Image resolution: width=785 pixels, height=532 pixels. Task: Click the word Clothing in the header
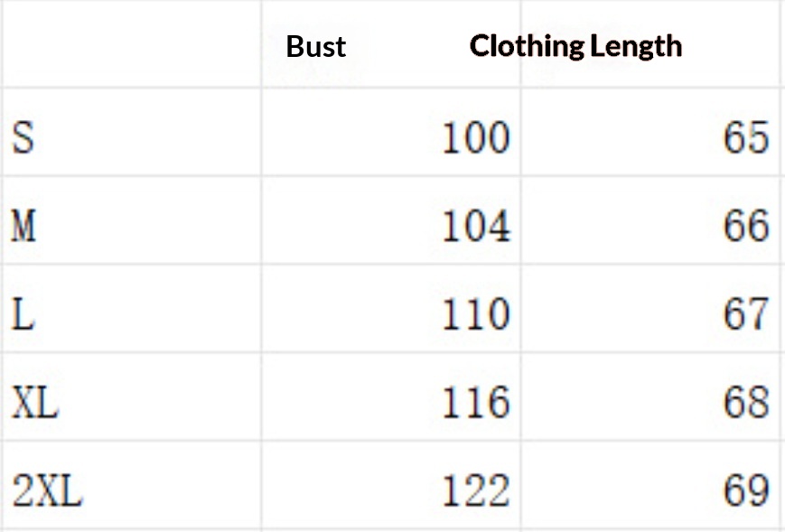[528, 47]
